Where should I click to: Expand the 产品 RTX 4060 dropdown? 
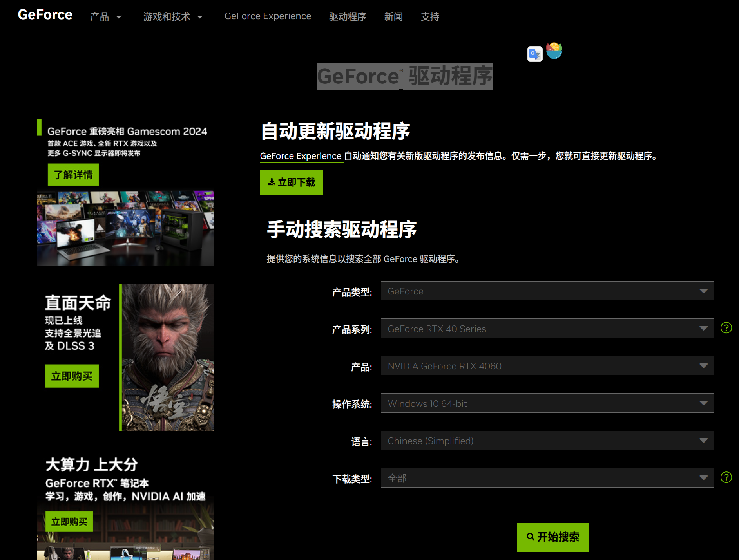pos(547,366)
